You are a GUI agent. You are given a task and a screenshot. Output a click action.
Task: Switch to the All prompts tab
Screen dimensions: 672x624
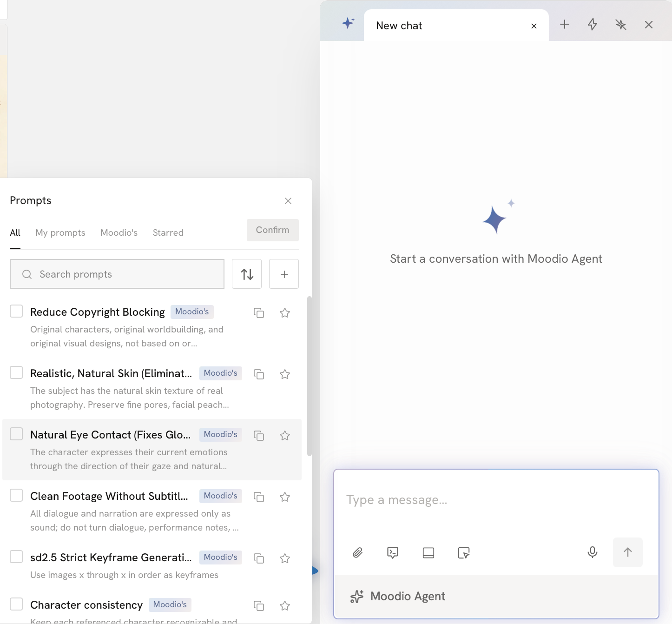click(x=15, y=232)
